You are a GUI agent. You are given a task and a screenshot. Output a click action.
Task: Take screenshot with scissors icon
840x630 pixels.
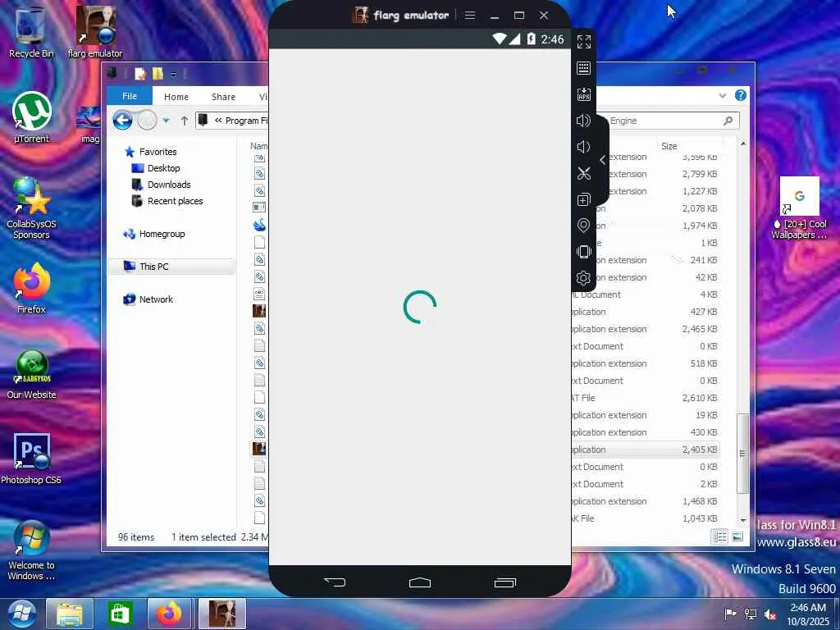click(584, 173)
